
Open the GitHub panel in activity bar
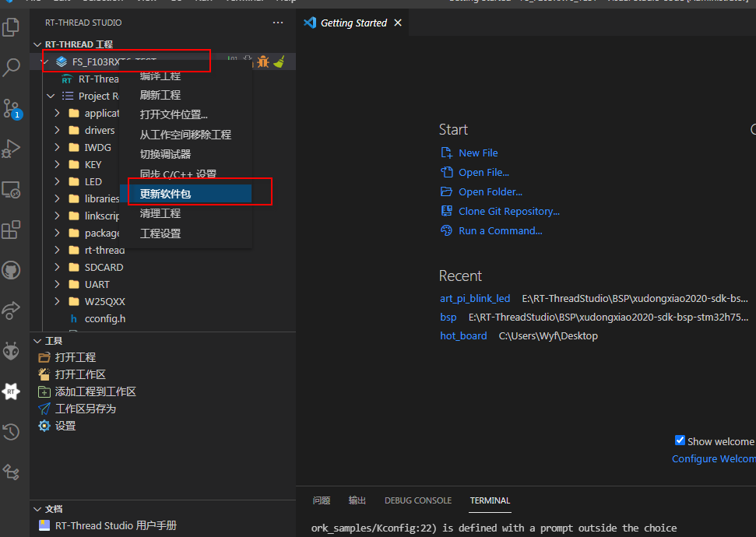pyautogui.click(x=12, y=269)
